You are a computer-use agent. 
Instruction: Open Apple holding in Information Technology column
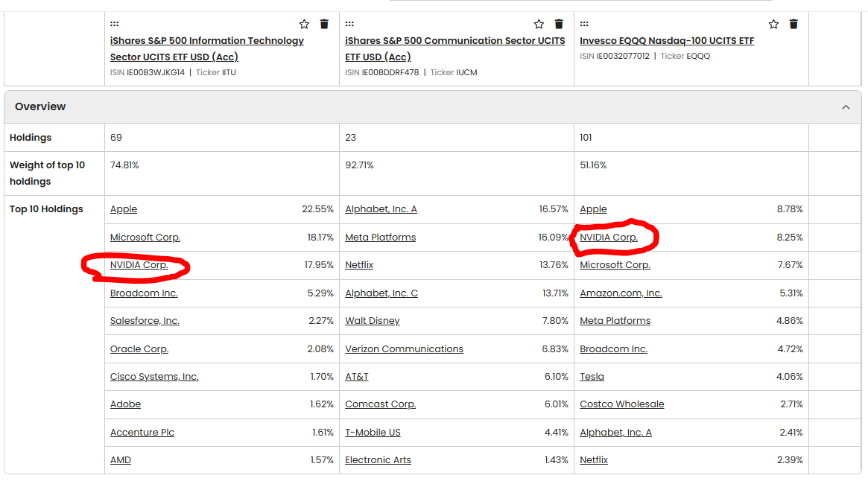tap(124, 209)
